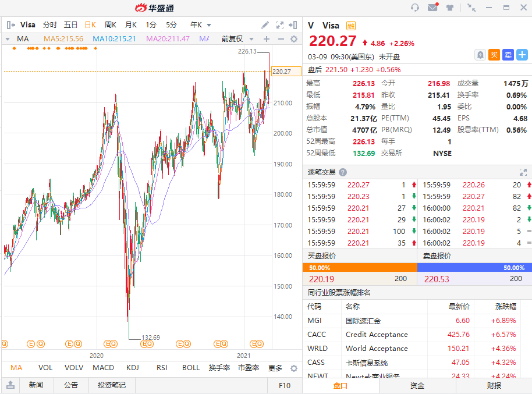Open skin theme shirt icon
Viewport: 532px width, 394px height.
(x=450, y=8)
